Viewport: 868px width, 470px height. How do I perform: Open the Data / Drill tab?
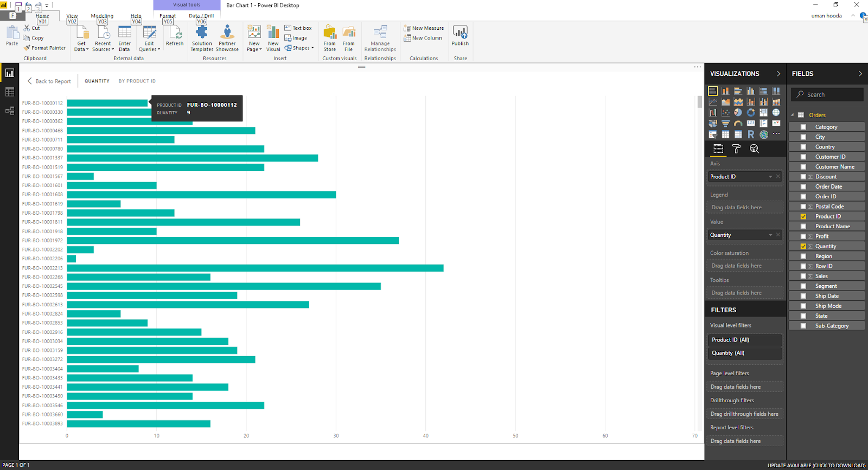pos(201,16)
